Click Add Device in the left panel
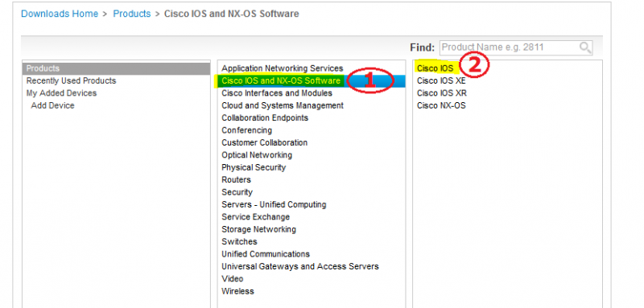Screen dimensions: 644x308 point(52,105)
